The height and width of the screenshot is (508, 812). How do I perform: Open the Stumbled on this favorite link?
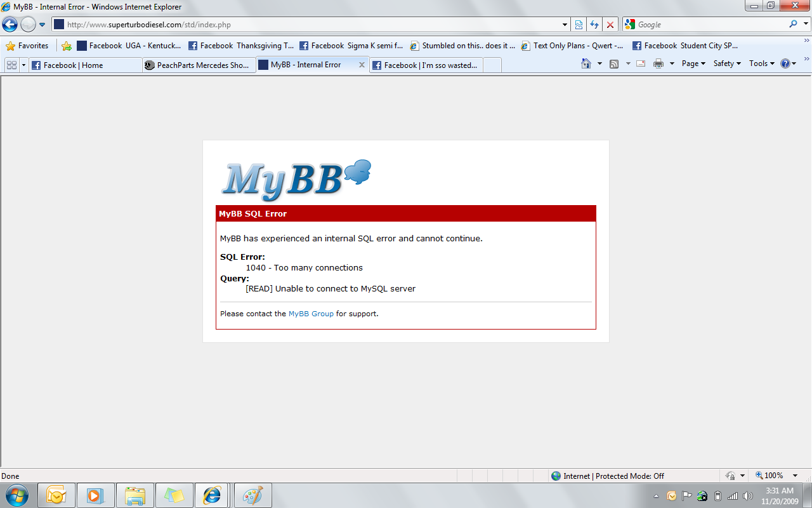[462, 46]
